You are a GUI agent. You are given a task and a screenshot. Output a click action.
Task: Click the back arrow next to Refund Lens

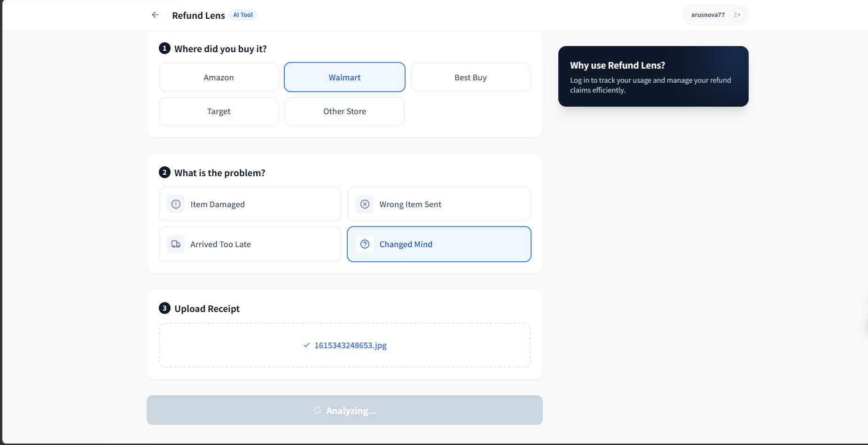click(155, 15)
